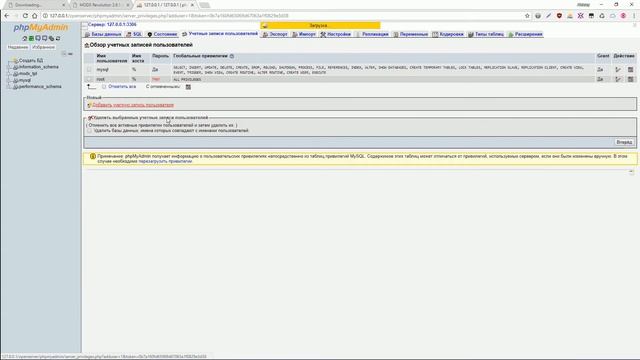640x360 pixels.
Task: Switch to MODX Revolution browser tab
Action: (x=100, y=5)
